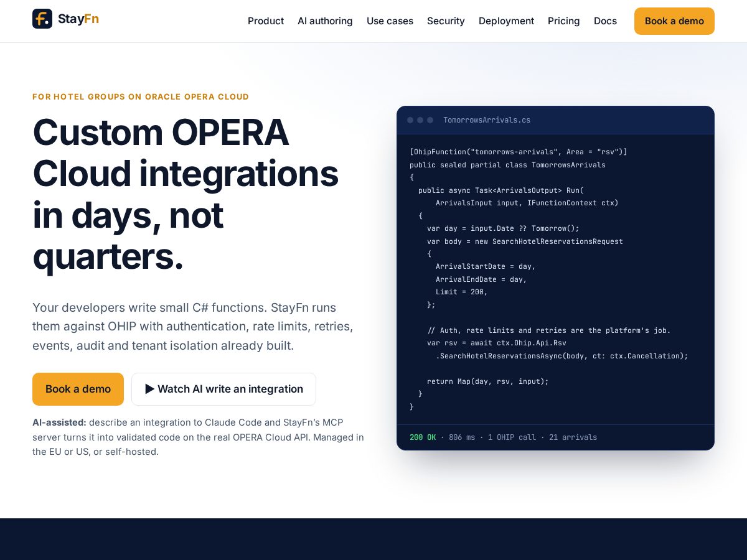Image resolution: width=747 pixels, height=560 pixels.
Task: Click the 'var day = input.Date ?? Tomorrow();' line
Action: [503, 228]
